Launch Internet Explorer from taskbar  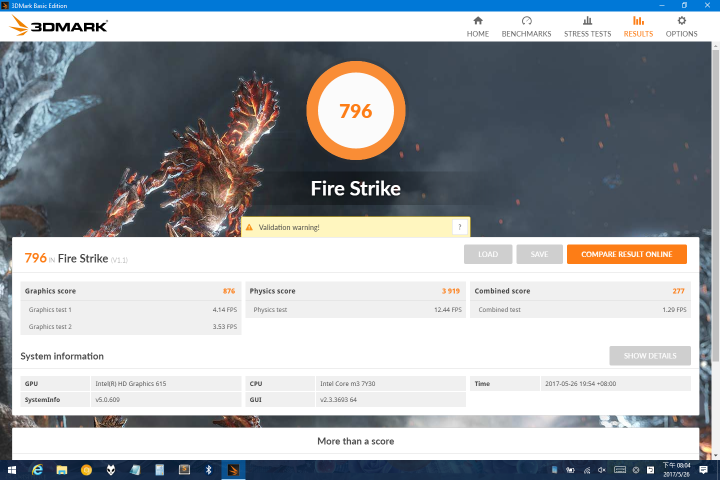coord(37,470)
